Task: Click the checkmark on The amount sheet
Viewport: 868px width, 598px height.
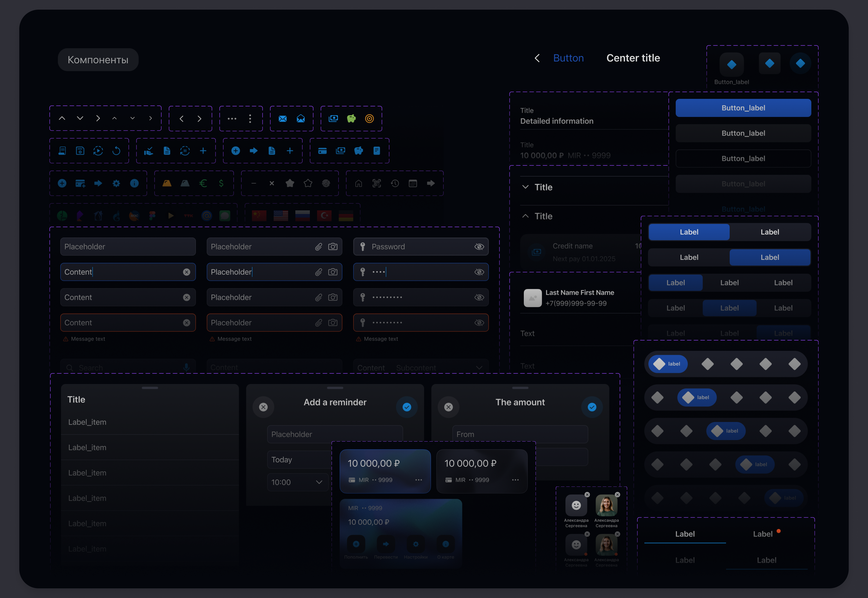Action: coord(592,407)
